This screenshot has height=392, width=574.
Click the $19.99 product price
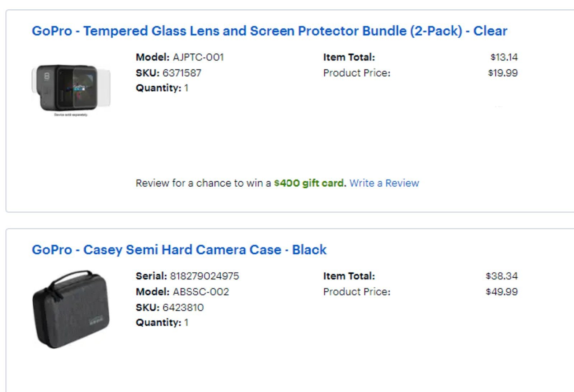tap(503, 73)
